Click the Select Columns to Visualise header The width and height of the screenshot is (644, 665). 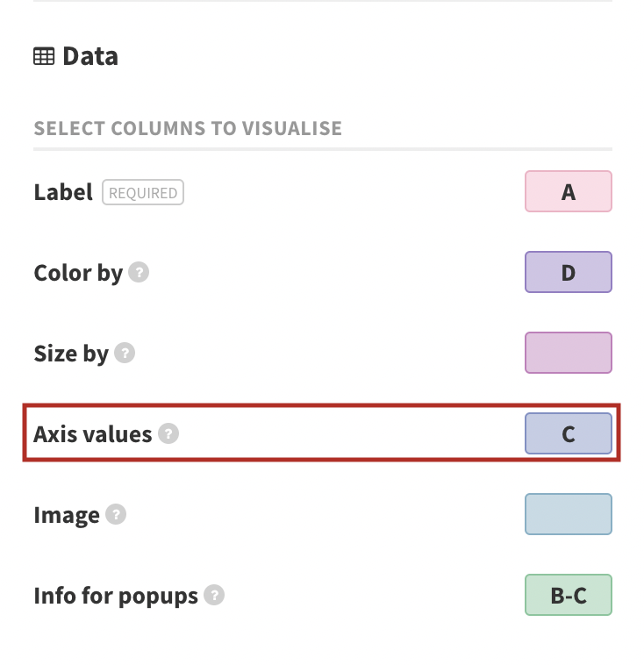point(188,128)
